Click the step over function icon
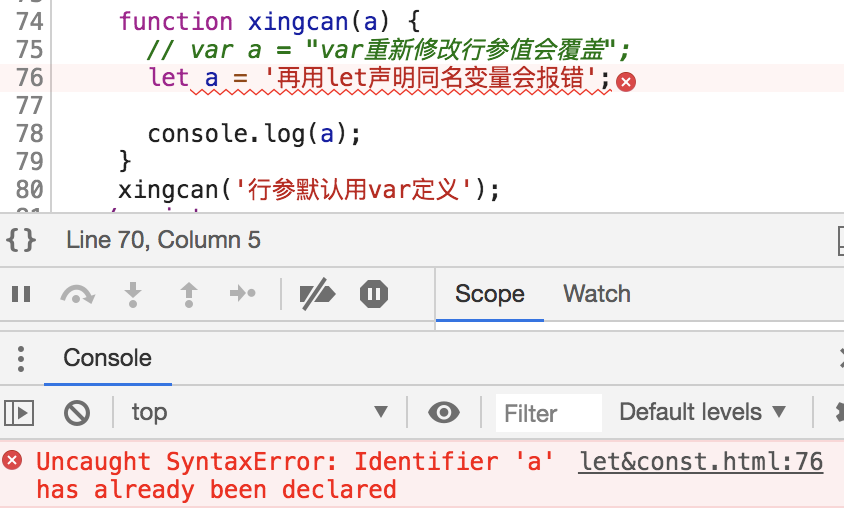844x514 pixels. coord(77,294)
